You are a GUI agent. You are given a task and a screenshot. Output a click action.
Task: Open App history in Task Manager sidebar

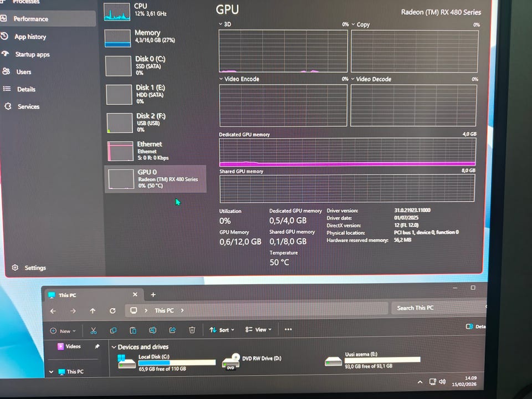click(30, 37)
